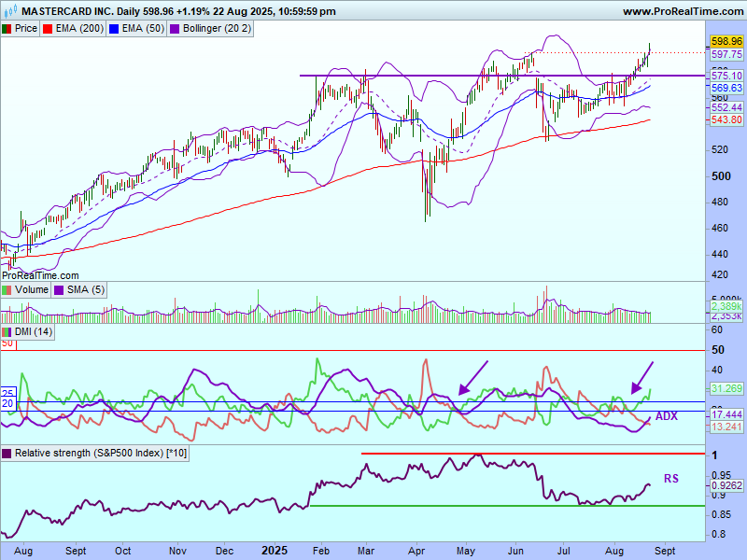Click the DMI (14) multicolor icon
The image size is (747, 560).
(7, 332)
